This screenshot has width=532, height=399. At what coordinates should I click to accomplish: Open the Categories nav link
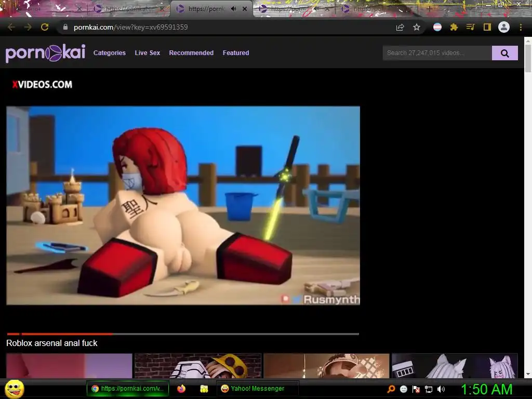109,53
